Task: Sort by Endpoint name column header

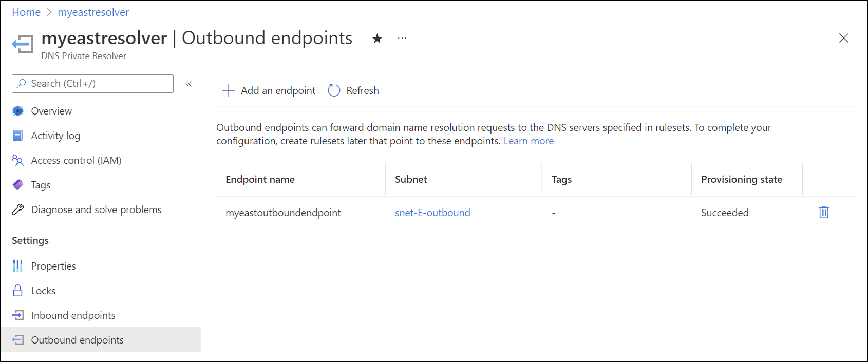Action: coord(260,179)
